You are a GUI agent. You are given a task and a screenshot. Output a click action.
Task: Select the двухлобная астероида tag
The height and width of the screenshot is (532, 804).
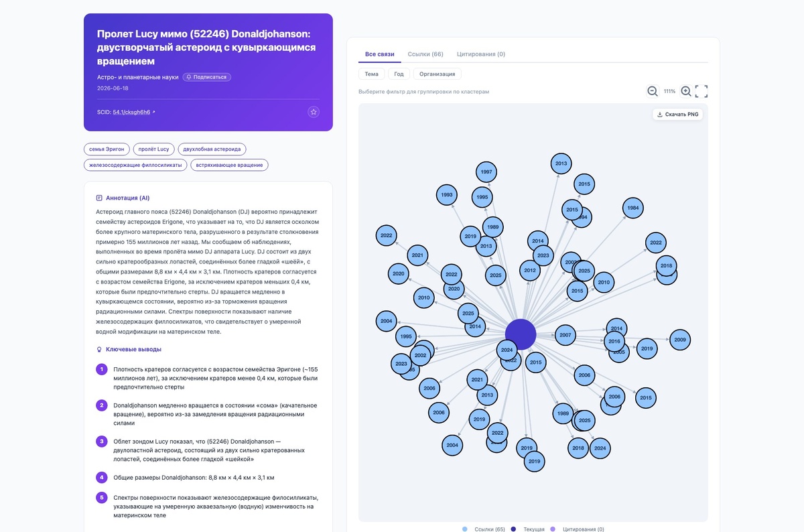coord(212,149)
